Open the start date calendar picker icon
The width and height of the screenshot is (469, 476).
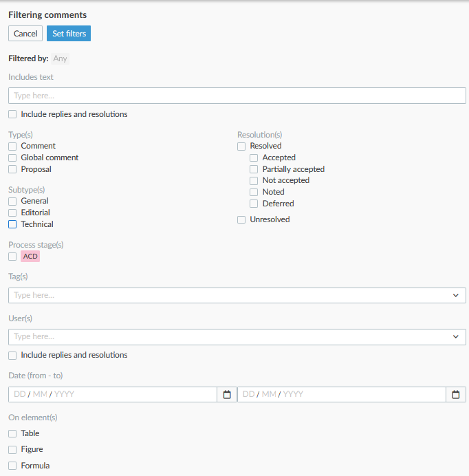pos(227,394)
